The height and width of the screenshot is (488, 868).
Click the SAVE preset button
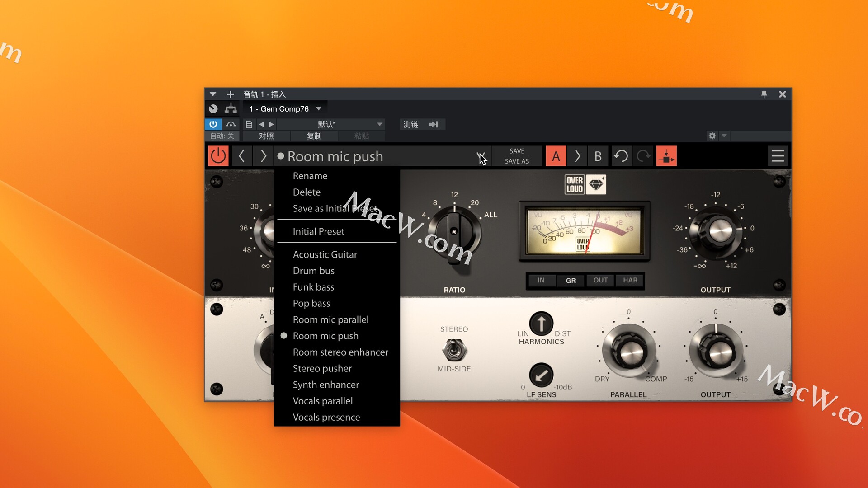click(x=517, y=151)
